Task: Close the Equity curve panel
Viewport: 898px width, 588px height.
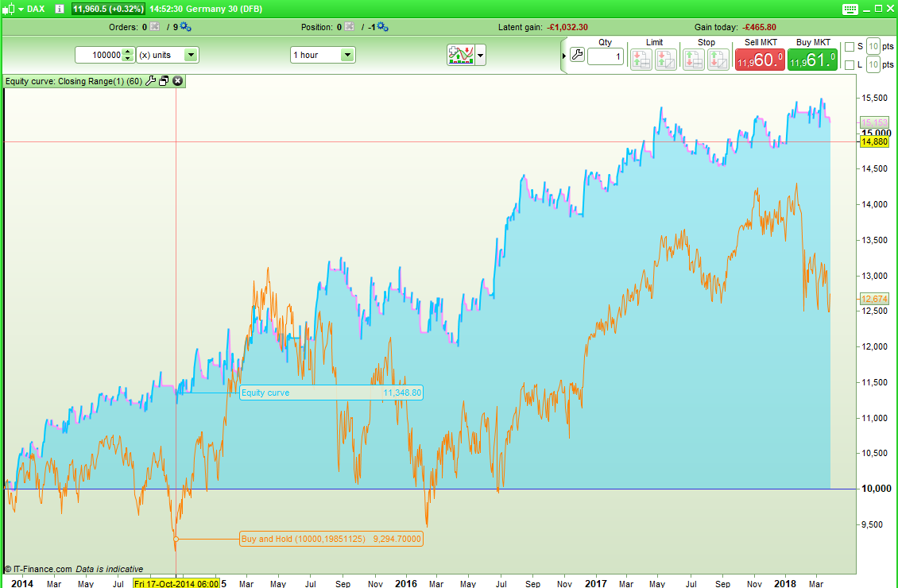Action: (177, 81)
